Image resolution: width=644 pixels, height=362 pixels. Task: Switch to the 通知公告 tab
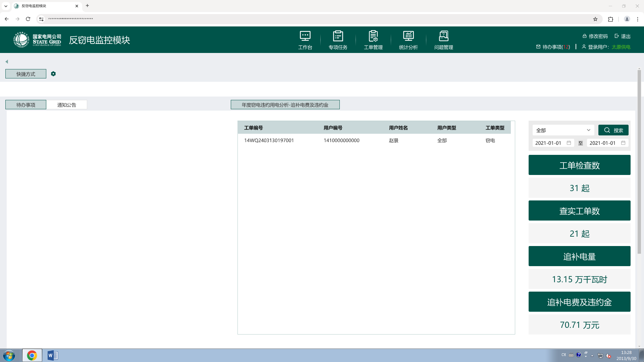click(x=66, y=105)
